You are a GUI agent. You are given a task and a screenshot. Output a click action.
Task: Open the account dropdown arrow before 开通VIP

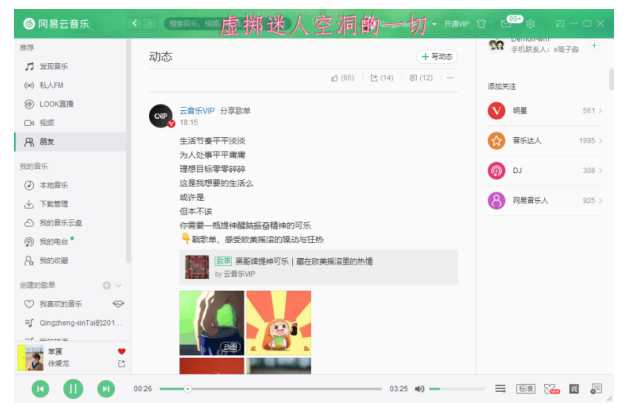tap(434, 24)
